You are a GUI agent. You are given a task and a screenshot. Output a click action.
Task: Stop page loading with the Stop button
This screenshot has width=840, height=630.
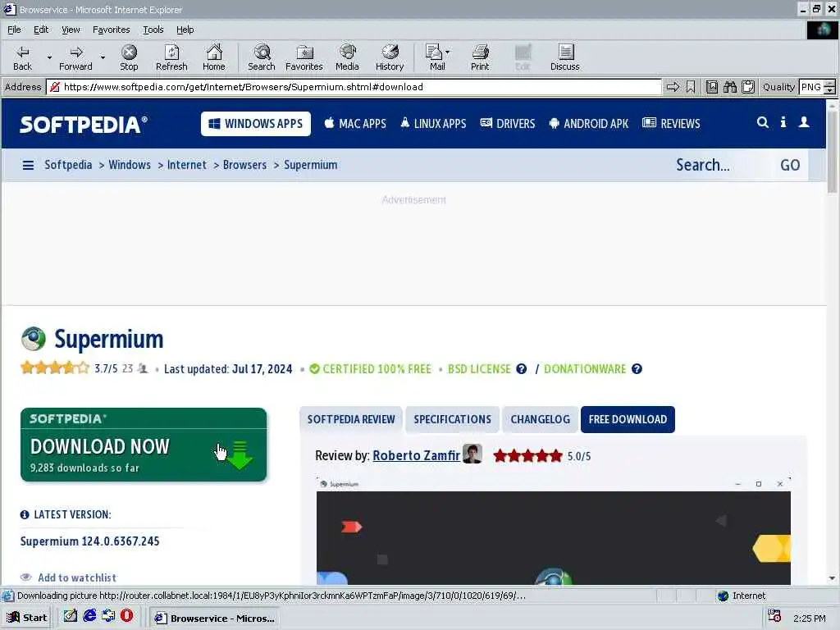[129, 58]
